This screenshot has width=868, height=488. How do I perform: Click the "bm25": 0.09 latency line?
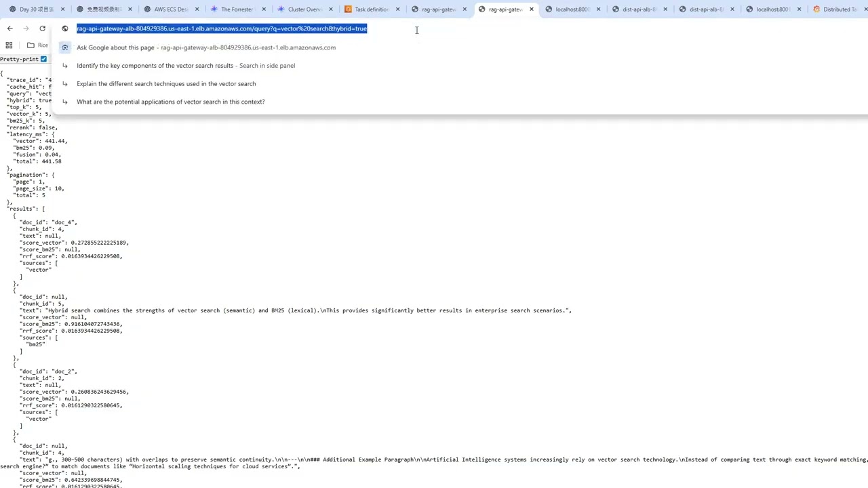(x=34, y=148)
